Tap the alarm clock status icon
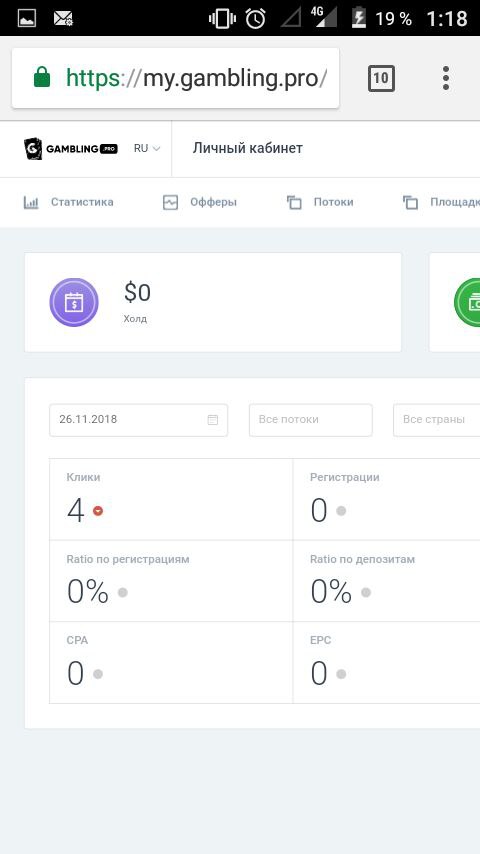This screenshot has height=854, width=480. 255,19
